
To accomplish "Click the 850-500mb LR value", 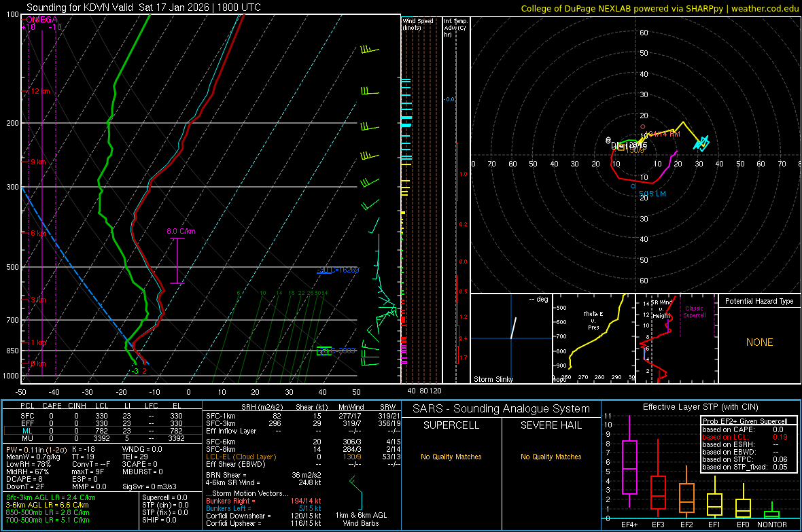I will click(48, 512).
